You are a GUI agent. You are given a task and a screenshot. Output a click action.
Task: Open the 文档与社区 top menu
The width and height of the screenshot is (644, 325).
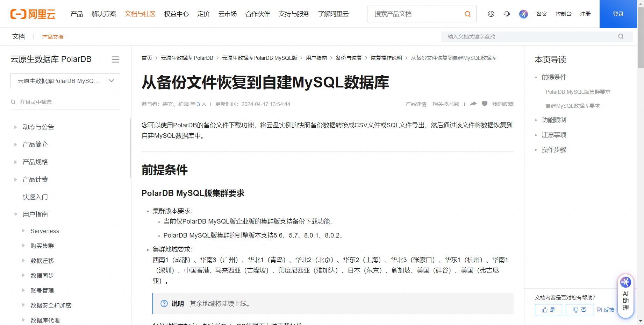(140, 14)
